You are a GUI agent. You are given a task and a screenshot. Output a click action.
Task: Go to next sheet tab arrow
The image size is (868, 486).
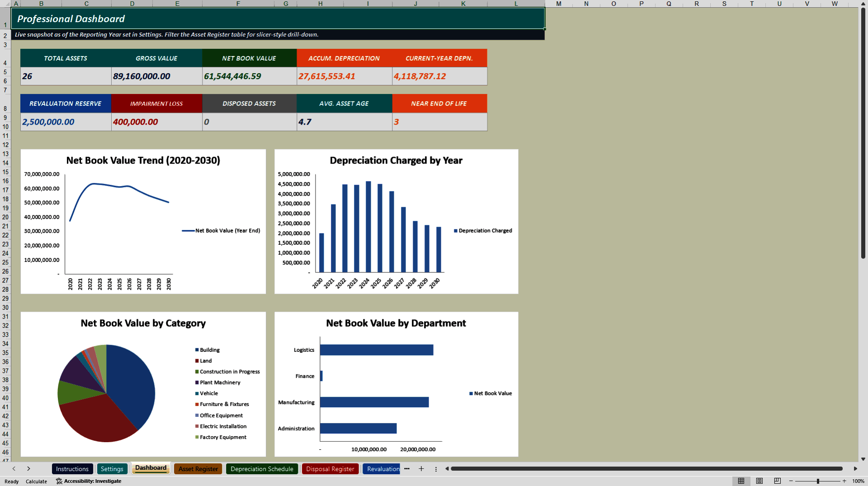click(x=28, y=469)
